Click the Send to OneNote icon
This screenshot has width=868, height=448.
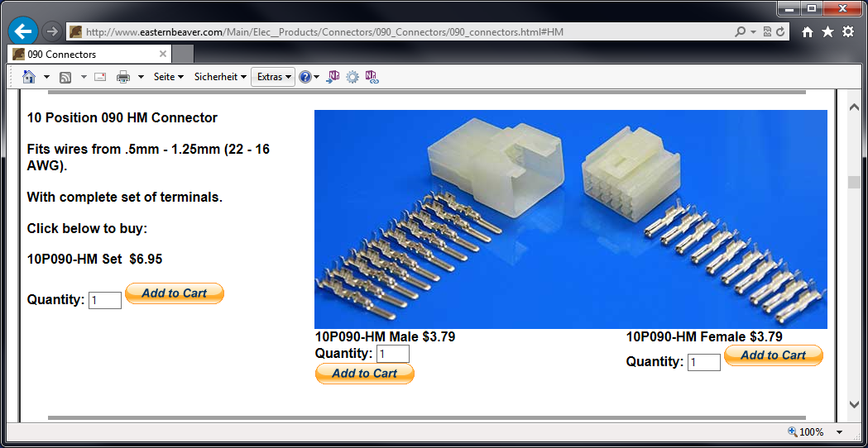point(333,77)
